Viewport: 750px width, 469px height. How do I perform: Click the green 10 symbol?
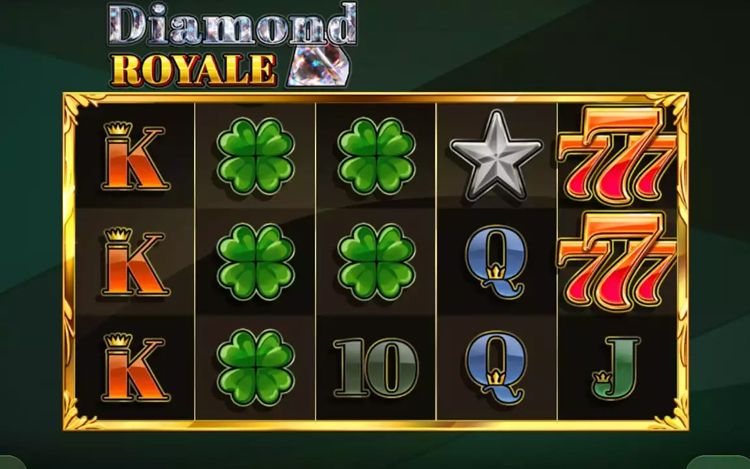(376, 368)
